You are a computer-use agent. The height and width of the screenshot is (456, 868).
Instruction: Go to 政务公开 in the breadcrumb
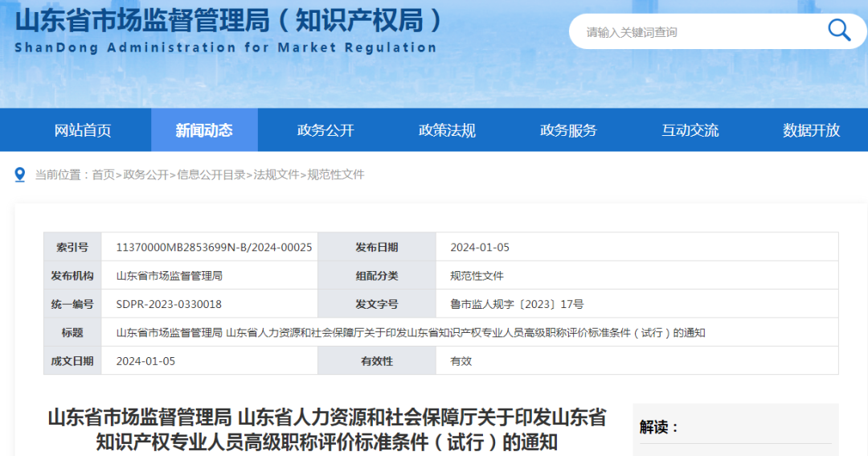tap(145, 175)
